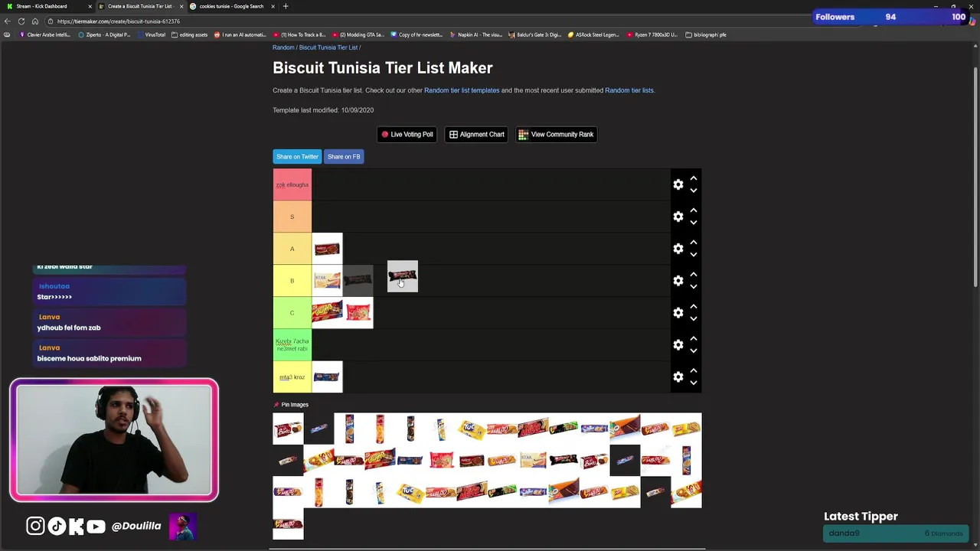The image size is (980, 551).
Task: Move the S tier row down
Action: pos(694,223)
